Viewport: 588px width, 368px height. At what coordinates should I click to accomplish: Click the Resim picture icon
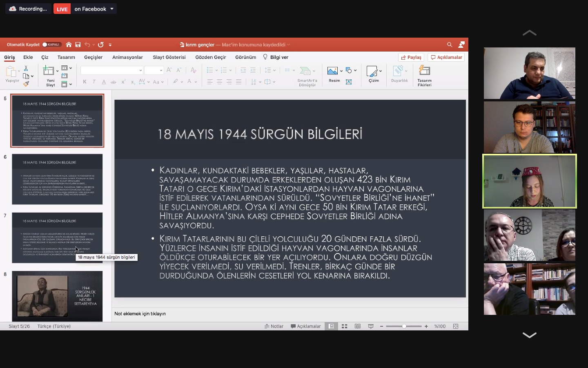pos(332,71)
